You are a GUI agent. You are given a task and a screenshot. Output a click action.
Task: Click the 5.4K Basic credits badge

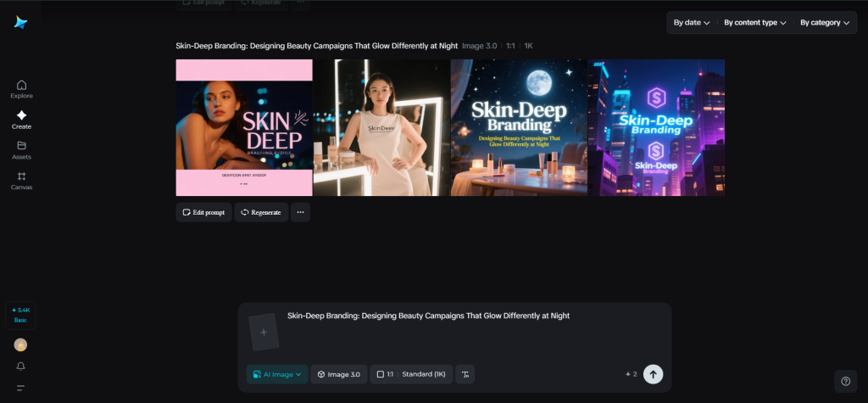[20, 316]
